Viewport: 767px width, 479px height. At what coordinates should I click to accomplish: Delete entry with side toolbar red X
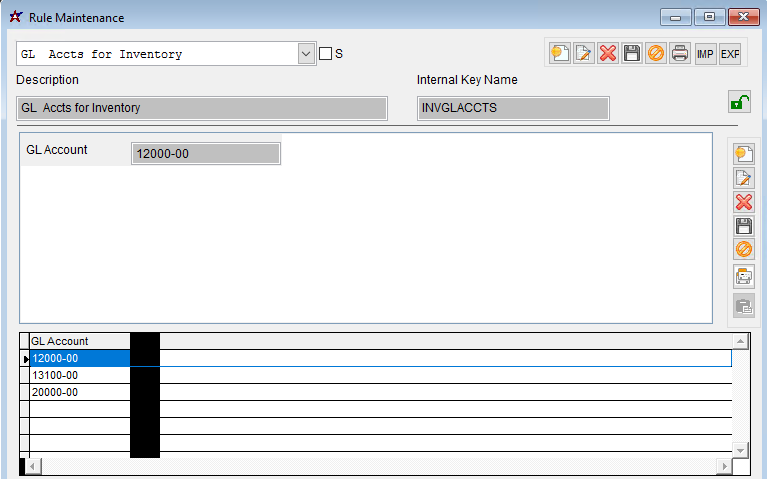744,202
